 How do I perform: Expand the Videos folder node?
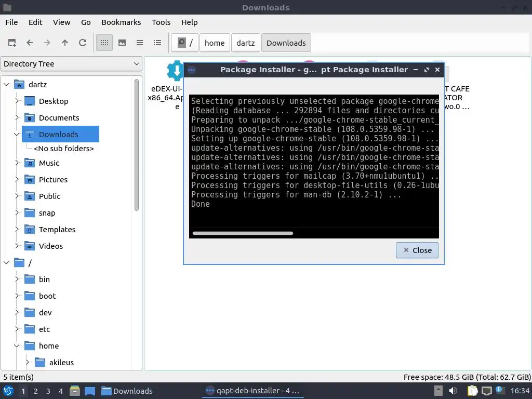tap(17, 246)
